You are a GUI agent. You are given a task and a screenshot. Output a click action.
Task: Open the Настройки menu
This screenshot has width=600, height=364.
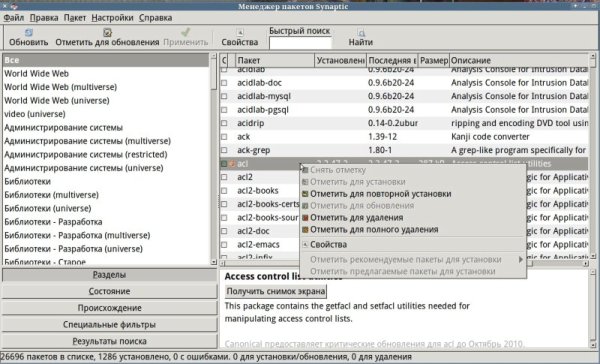(x=112, y=18)
